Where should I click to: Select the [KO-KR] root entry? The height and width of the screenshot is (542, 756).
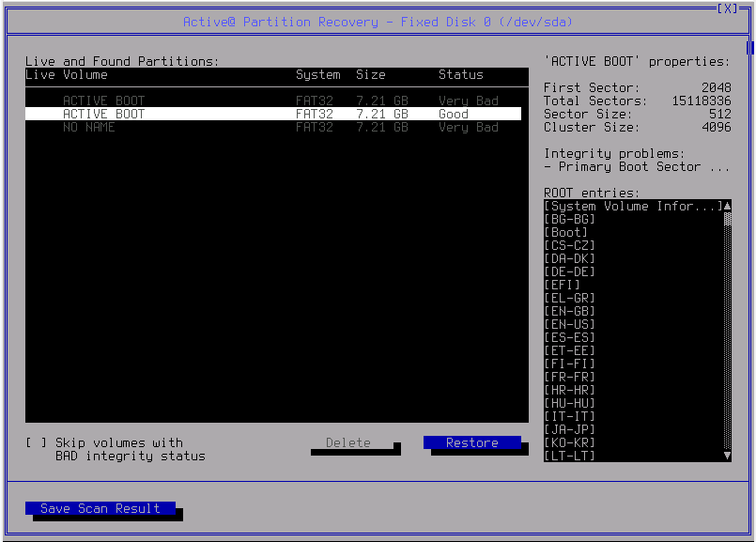pos(569,442)
